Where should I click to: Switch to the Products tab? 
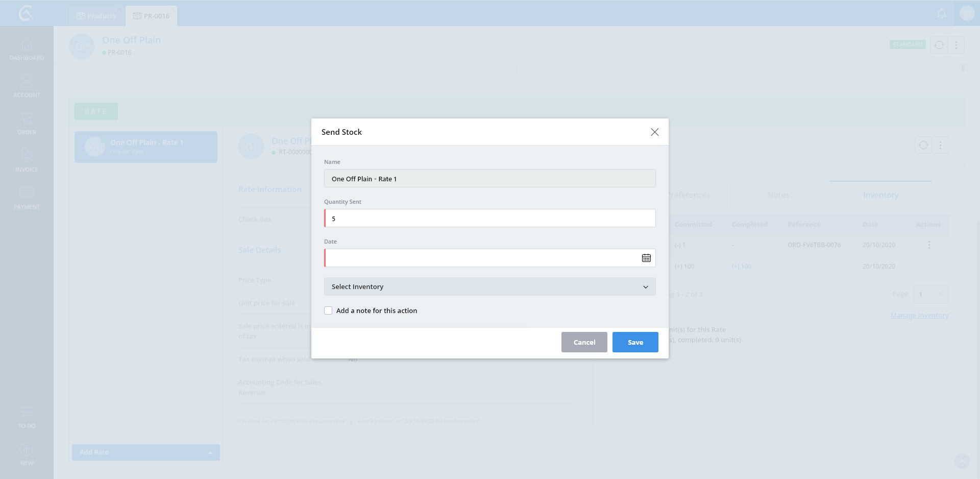(x=96, y=16)
